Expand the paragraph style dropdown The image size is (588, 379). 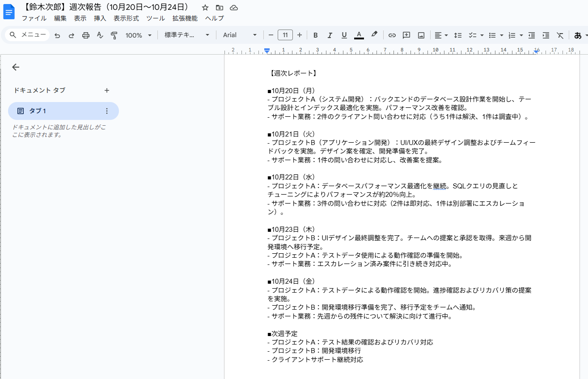pos(187,35)
